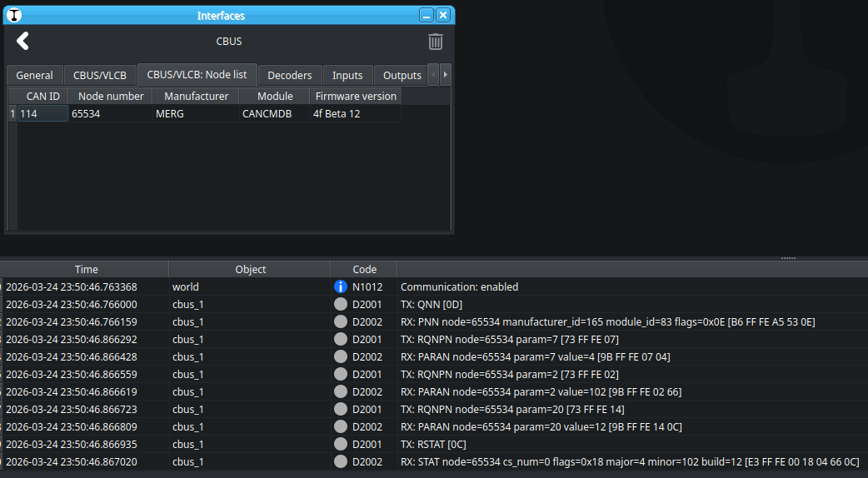Switch to the CBUS/VLCB tab
Viewport: 868px width, 478px height.
pos(100,75)
